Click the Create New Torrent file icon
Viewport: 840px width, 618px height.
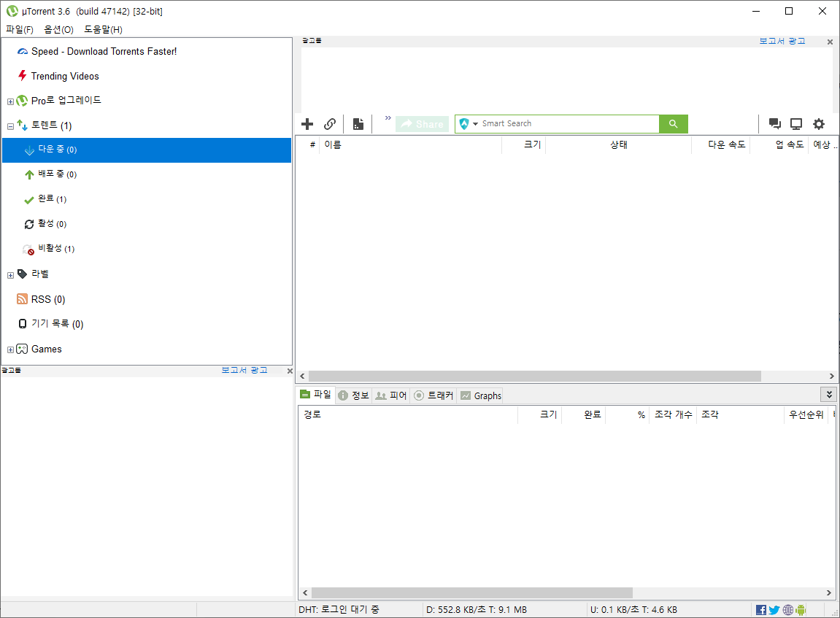(x=358, y=124)
